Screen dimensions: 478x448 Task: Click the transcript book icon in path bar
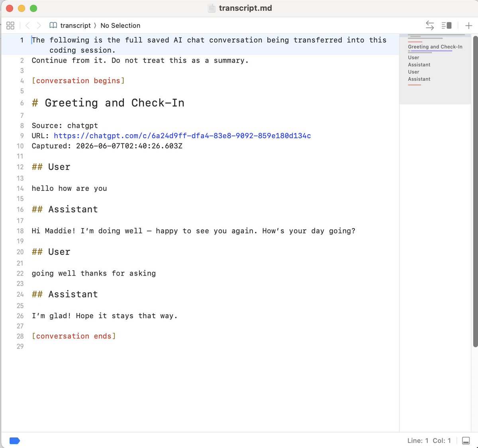click(53, 25)
